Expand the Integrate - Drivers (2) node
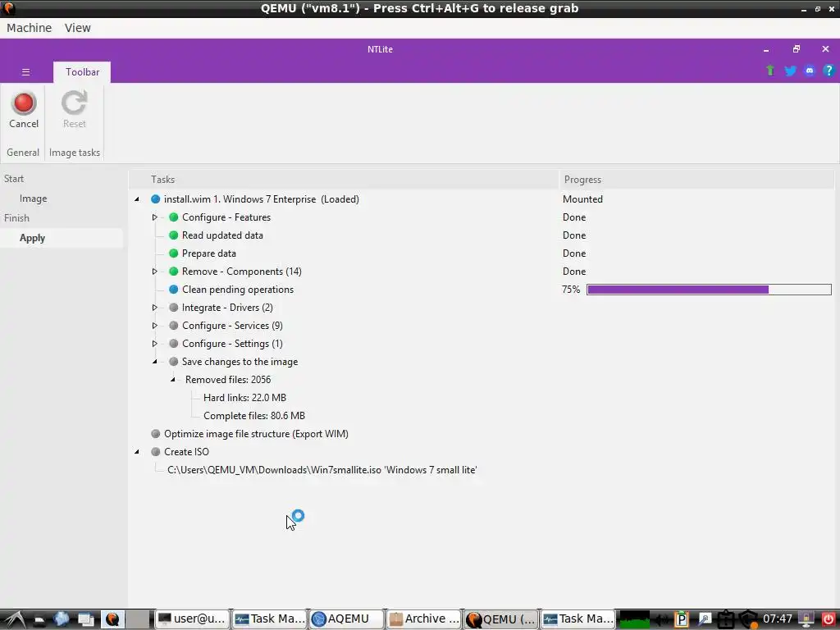The width and height of the screenshot is (840, 630). (155, 308)
